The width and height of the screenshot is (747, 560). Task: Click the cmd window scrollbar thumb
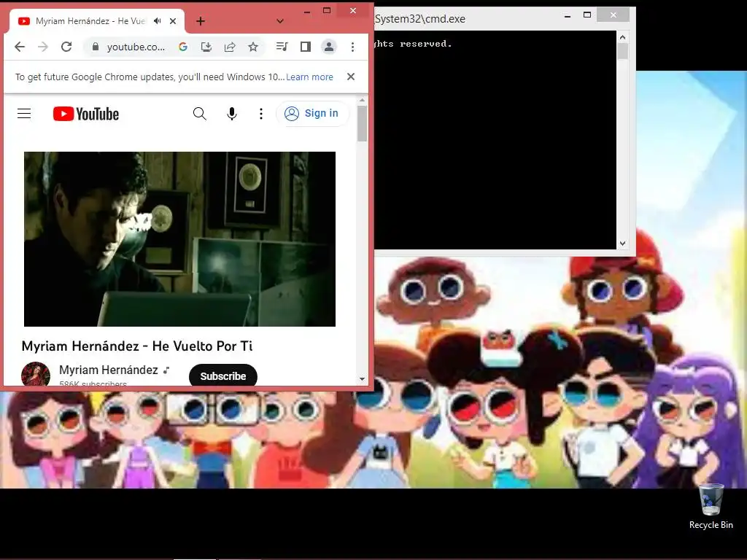[623, 51]
